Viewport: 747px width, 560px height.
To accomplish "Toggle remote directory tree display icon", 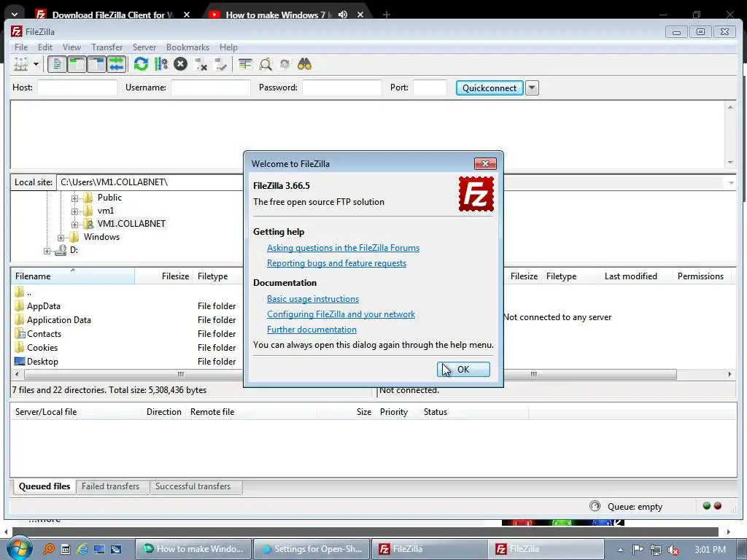I will point(97,64).
